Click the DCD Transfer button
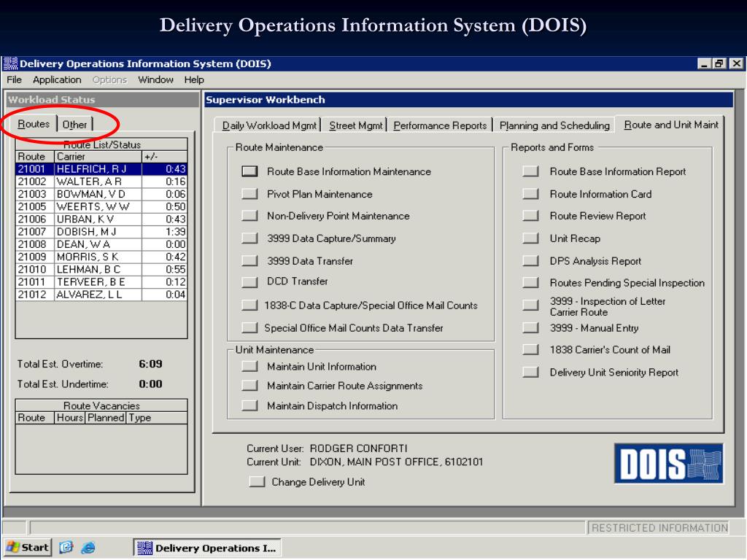Image resolution: width=747 pixels, height=560 pixels. pos(249,282)
